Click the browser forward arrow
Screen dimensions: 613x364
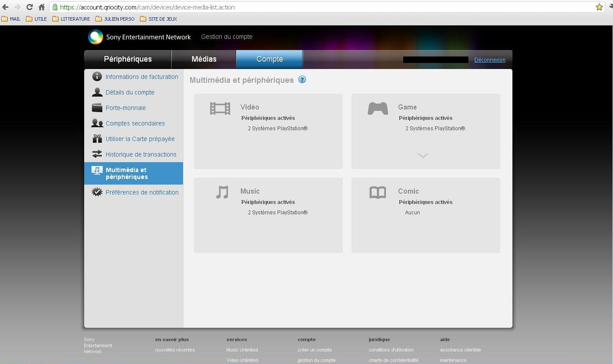(17, 7)
